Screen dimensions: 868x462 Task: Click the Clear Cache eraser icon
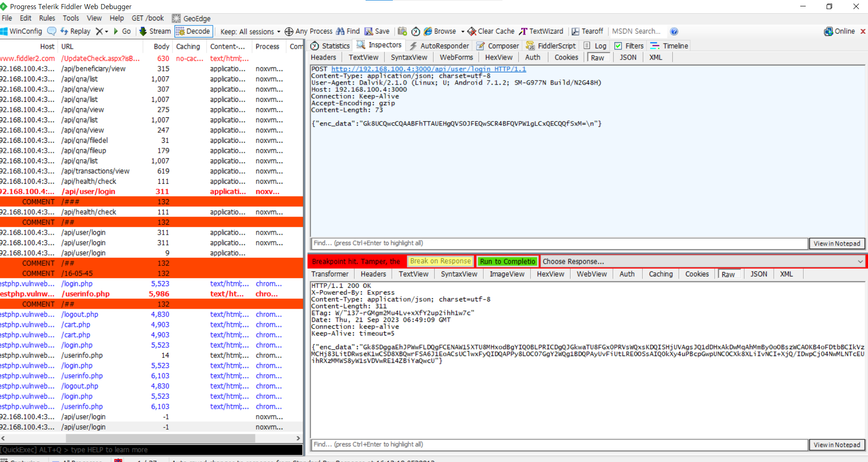point(472,31)
